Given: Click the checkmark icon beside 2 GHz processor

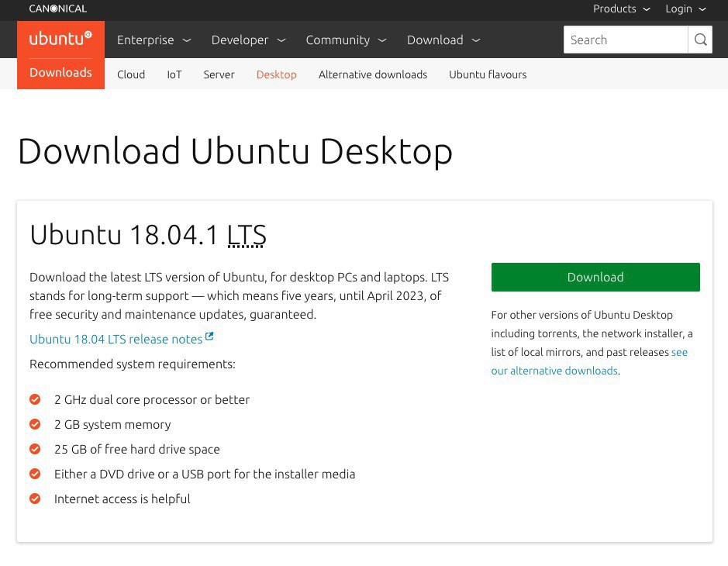Looking at the screenshot, I should [35, 399].
